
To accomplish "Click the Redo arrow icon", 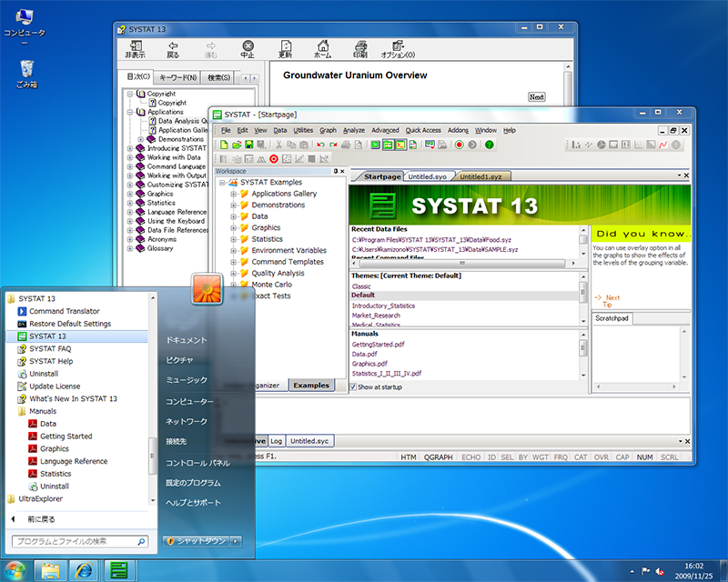I will click(x=333, y=145).
